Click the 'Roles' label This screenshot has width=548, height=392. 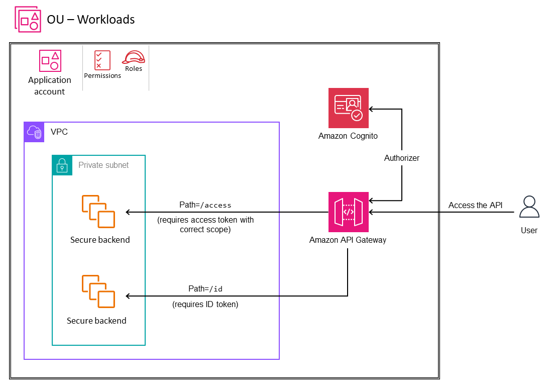click(134, 69)
